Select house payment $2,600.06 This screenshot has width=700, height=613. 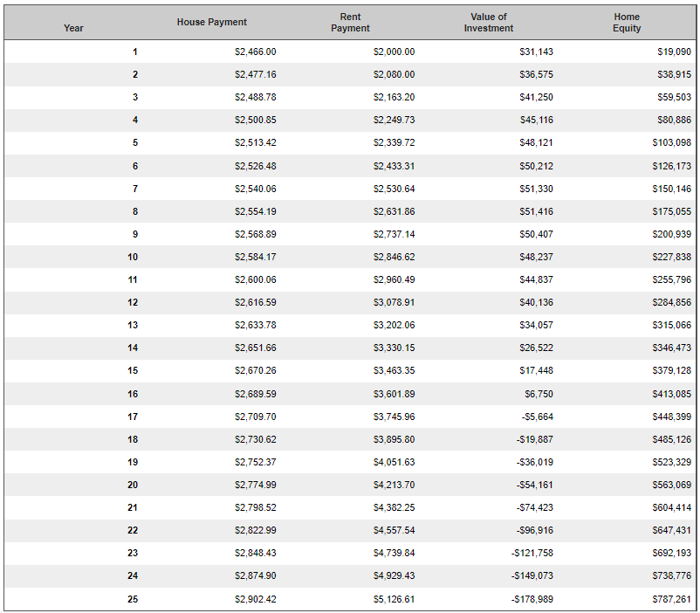(x=256, y=280)
